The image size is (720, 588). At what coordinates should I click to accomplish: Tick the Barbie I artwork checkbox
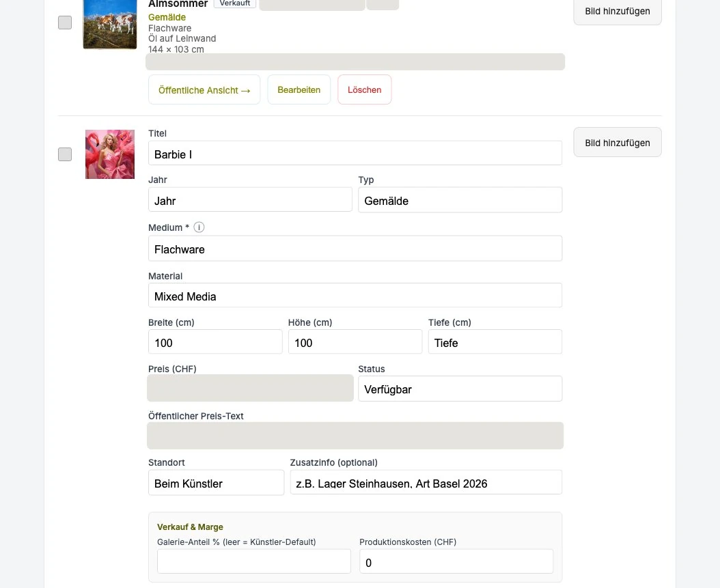tap(65, 154)
